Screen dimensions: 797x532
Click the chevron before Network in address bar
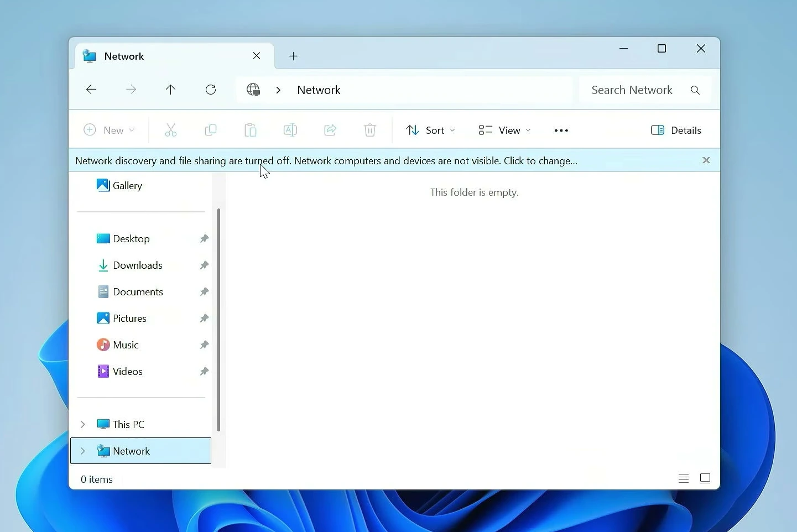[279, 90]
